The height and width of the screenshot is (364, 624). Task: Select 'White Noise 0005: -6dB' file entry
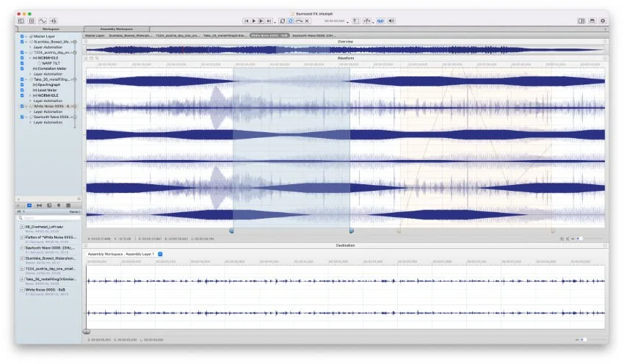pyautogui.click(x=45, y=290)
